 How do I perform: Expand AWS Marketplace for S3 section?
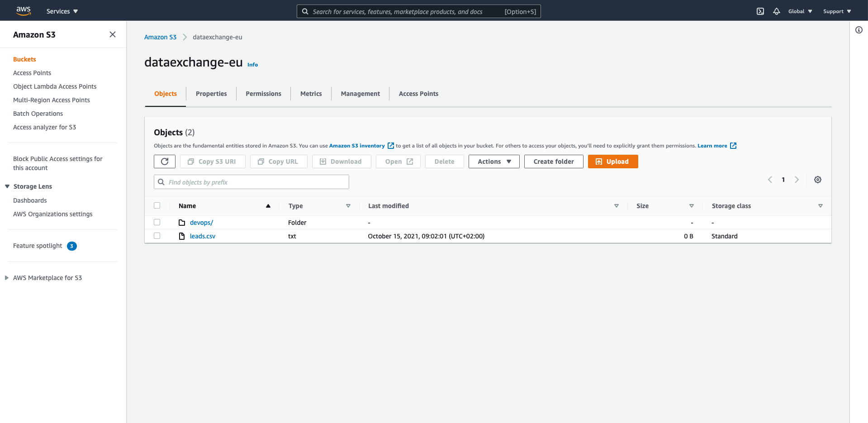coord(7,278)
